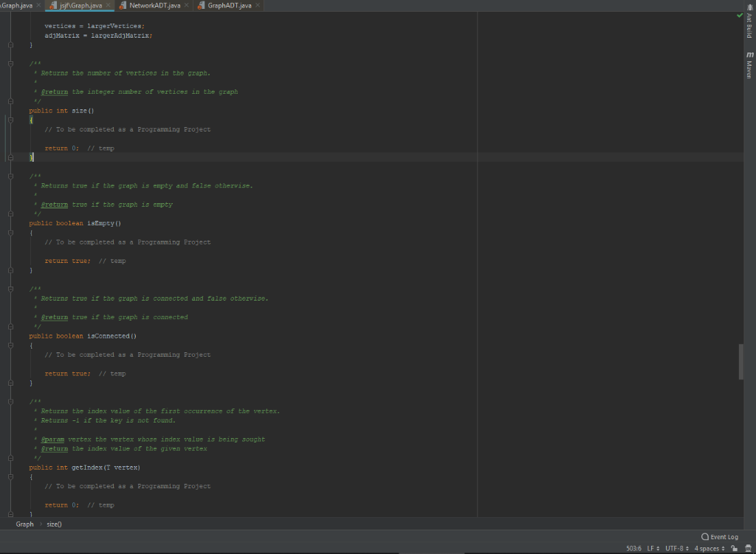The height and width of the screenshot is (554, 756).
Task: Open the UTF-8 encoding dropdown
Action: tap(678, 548)
